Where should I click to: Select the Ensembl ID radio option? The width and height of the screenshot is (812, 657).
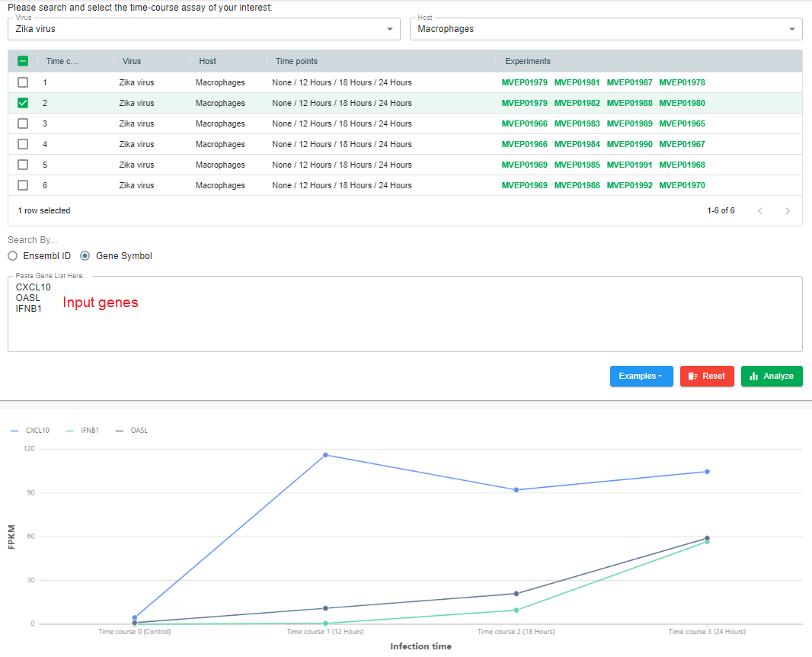pyautogui.click(x=13, y=256)
